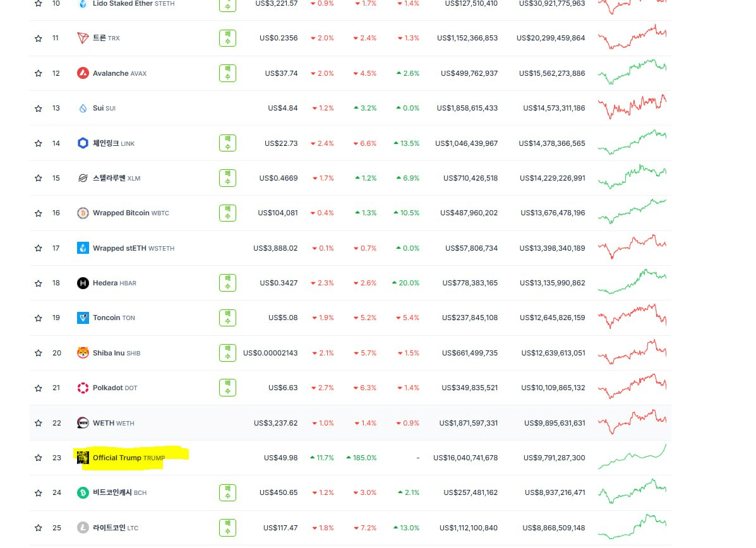The width and height of the screenshot is (756, 548).
Task: Toggle the star beside Hedera HBAR
Action: 39,283
